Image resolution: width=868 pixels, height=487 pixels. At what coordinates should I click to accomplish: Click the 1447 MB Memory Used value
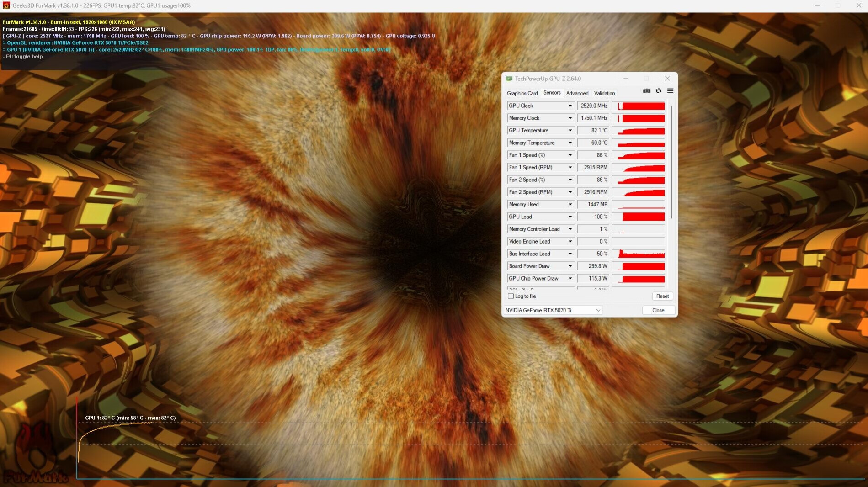tap(593, 204)
